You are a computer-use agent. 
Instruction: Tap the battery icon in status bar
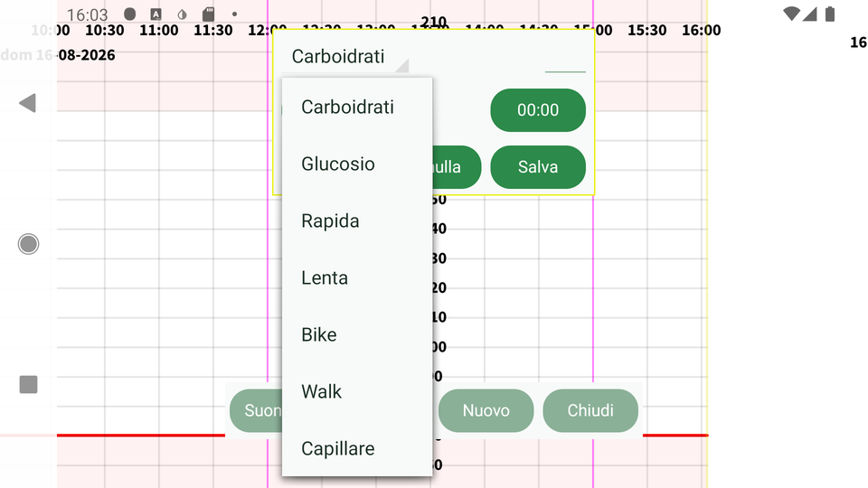(x=829, y=14)
